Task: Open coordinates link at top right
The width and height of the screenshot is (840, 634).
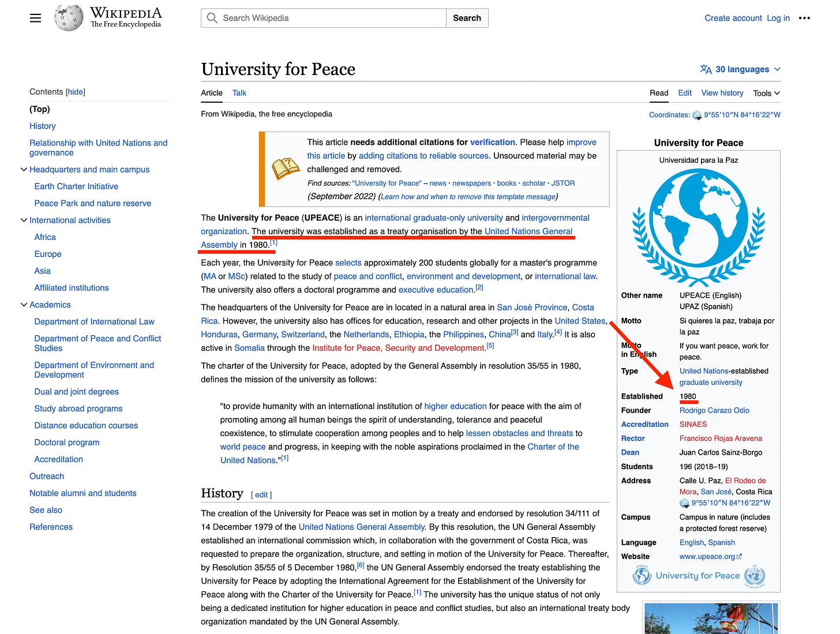Action: (x=742, y=115)
